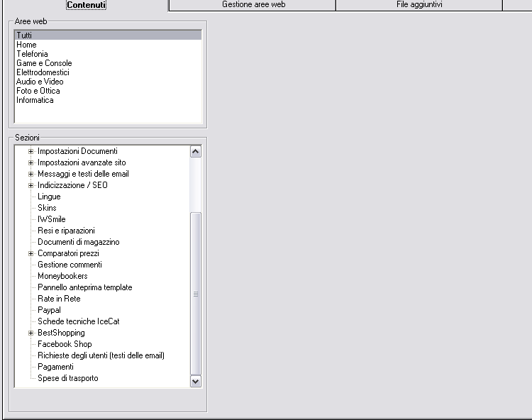Open the File aggiuntivi tab

[419, 5]
